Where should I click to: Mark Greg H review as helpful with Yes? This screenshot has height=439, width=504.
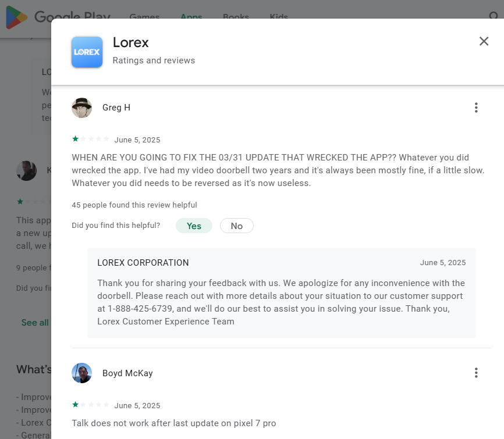tap(194, 226)
